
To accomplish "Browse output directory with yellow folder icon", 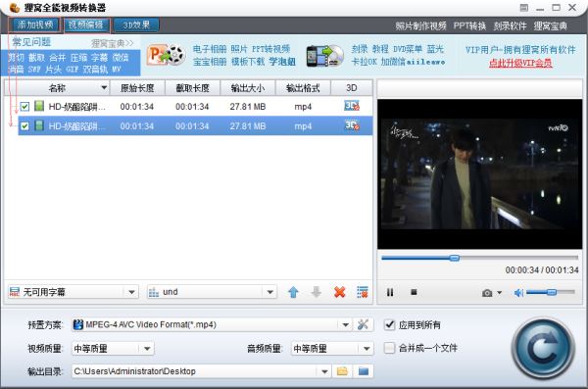I will pyautogui.click(x=342, y=371).
